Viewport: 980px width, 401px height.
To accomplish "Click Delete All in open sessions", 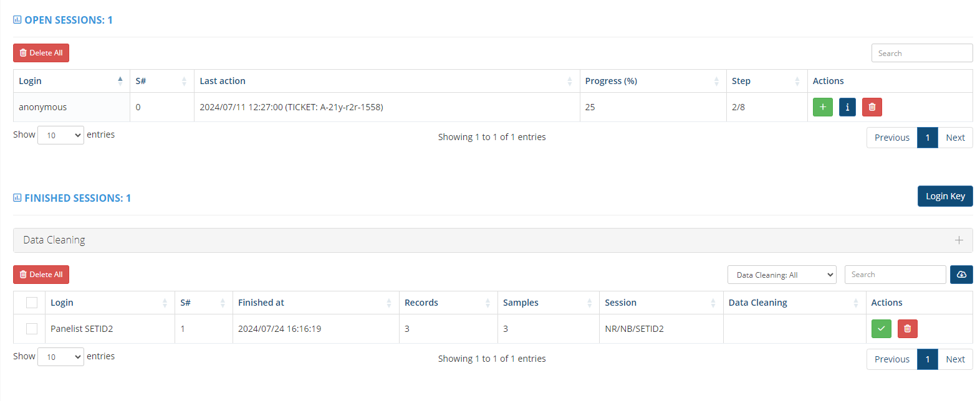I will click(x=41, y=53).
